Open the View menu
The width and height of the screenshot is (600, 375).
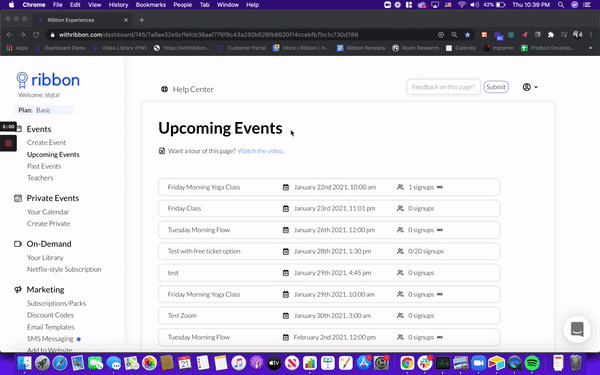(x=94, y=5)
